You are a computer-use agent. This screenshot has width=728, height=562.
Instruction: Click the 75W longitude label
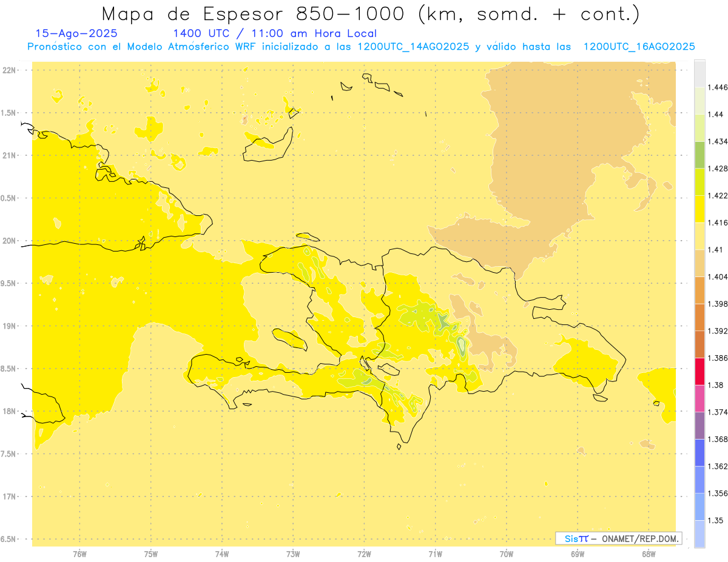[x=151, y=554]
